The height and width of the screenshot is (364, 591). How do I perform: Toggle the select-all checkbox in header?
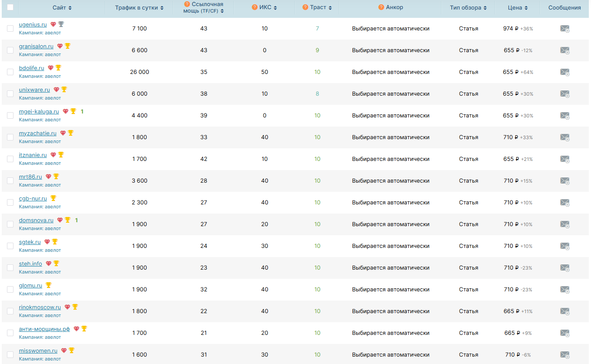[10, 7]
